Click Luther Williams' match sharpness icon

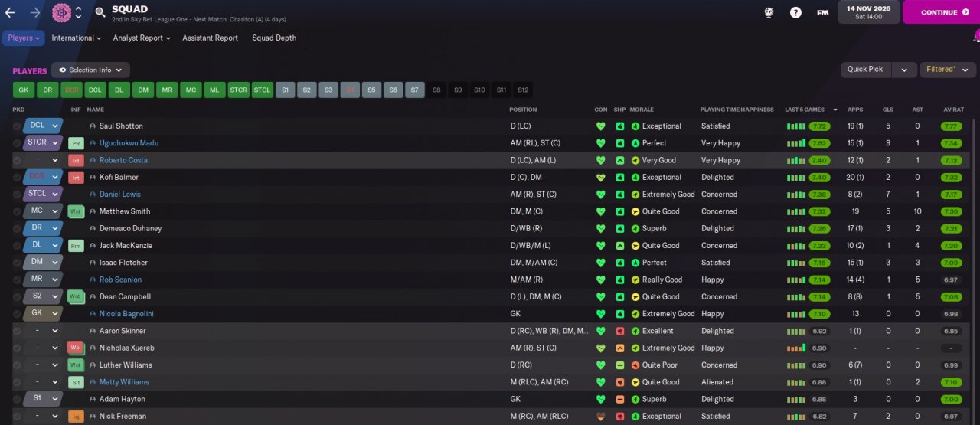coord(619,365)
